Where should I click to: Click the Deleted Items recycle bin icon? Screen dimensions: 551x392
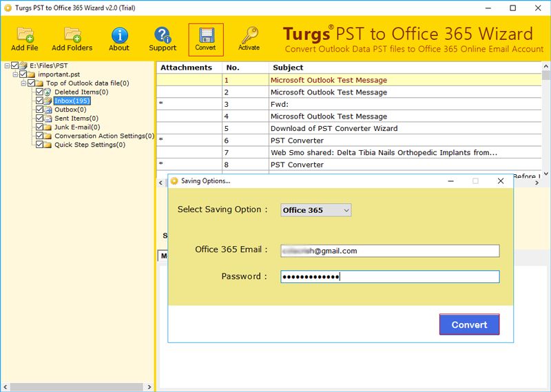[x=48, y=92]
